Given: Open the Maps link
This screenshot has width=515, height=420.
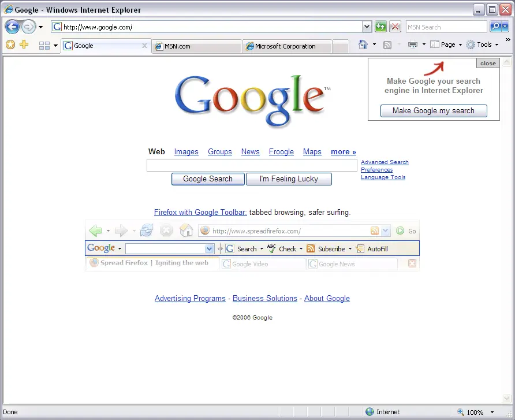Looking at the screenshot, I should tap(312, 152).
